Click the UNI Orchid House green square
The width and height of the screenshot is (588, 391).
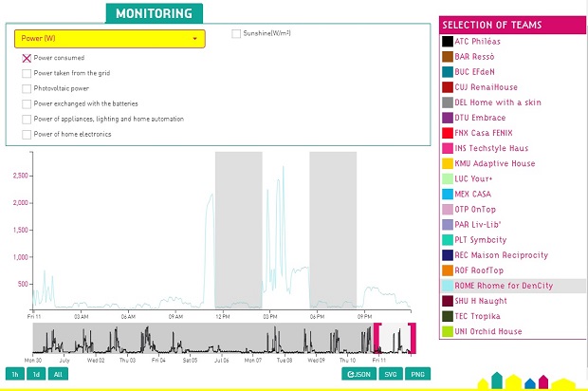pos(448,331)
